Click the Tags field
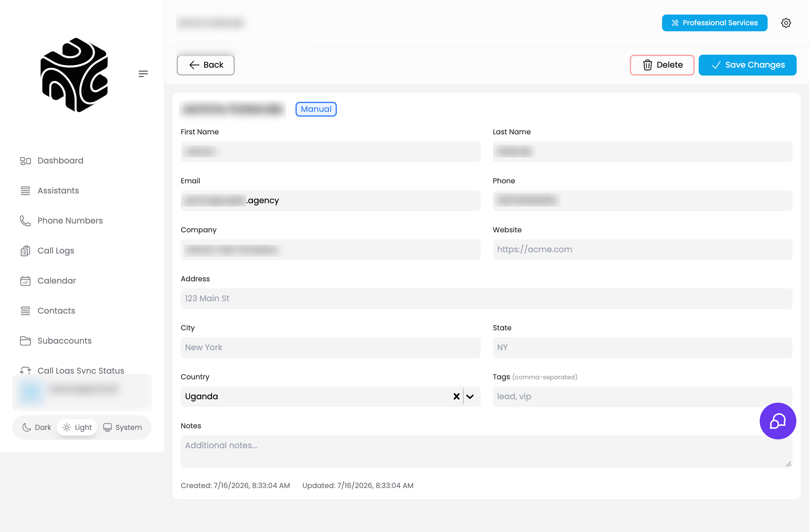The height and width of the screenshot is (532, 809). [x=642, y=396]
